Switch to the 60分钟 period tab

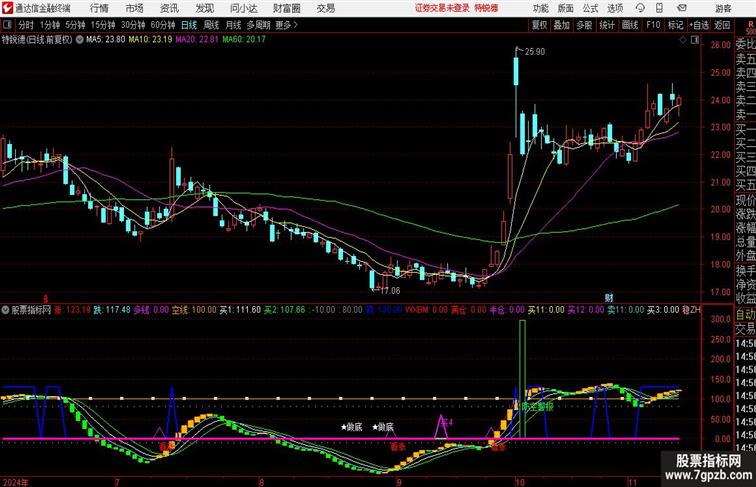click(x=163, y=25)
